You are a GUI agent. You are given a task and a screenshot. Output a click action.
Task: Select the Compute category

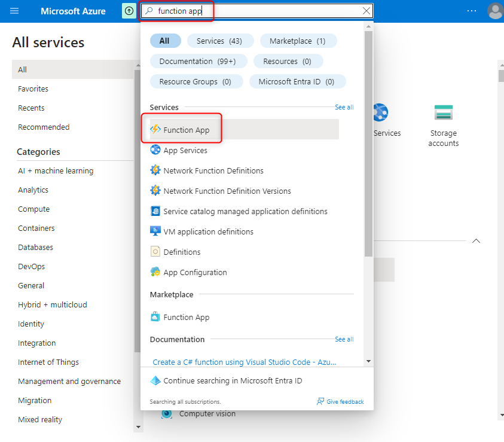tap(33, 209)
